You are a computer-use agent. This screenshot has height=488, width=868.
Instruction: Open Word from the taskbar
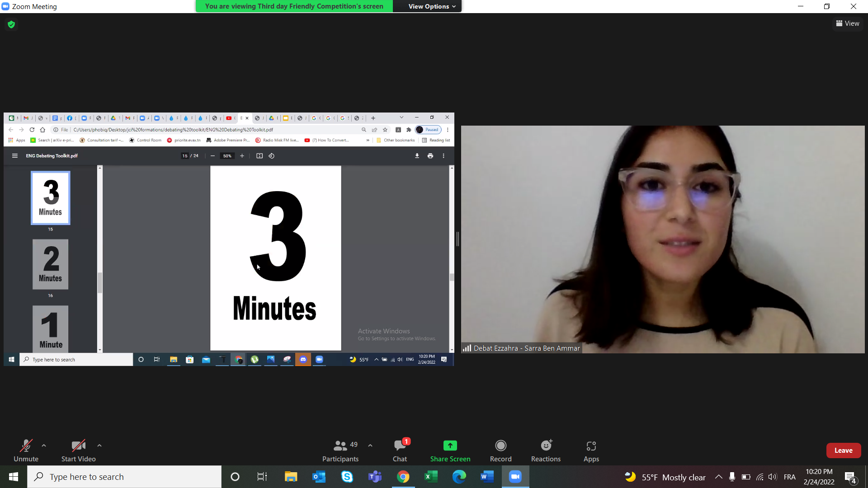(x=487, y=477)
